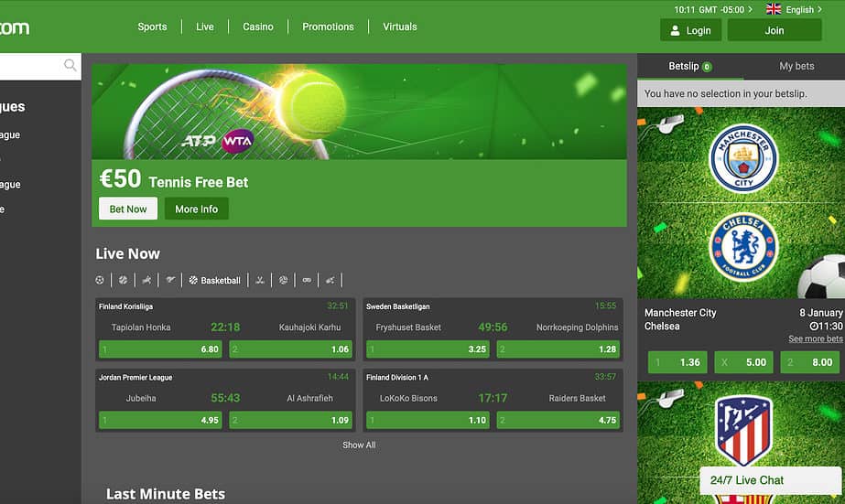Select the table tennis icon in Live Now

pos(330,280)
